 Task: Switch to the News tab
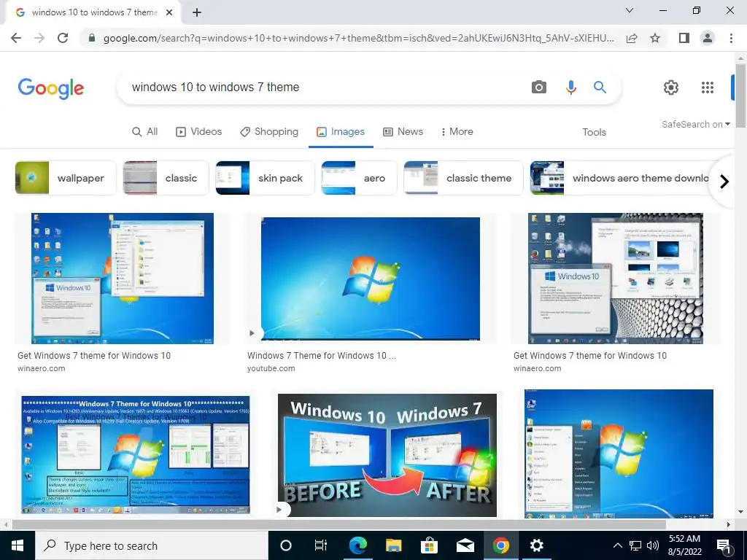point(403,132)
